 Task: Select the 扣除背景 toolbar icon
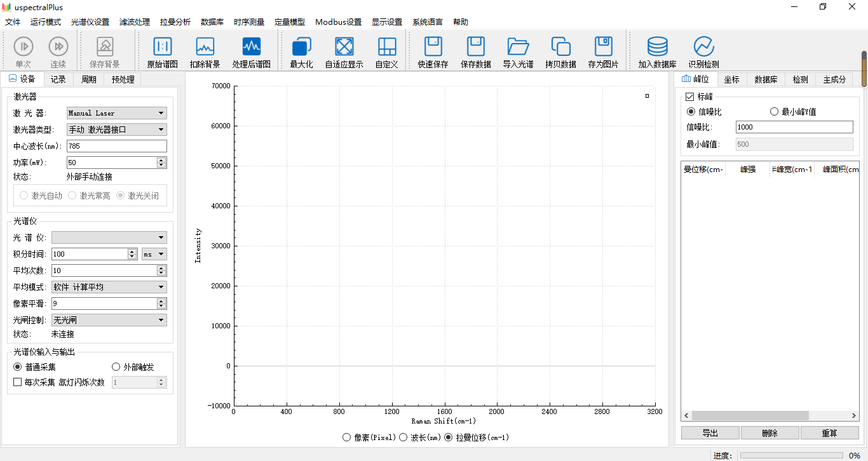[205, 46]
